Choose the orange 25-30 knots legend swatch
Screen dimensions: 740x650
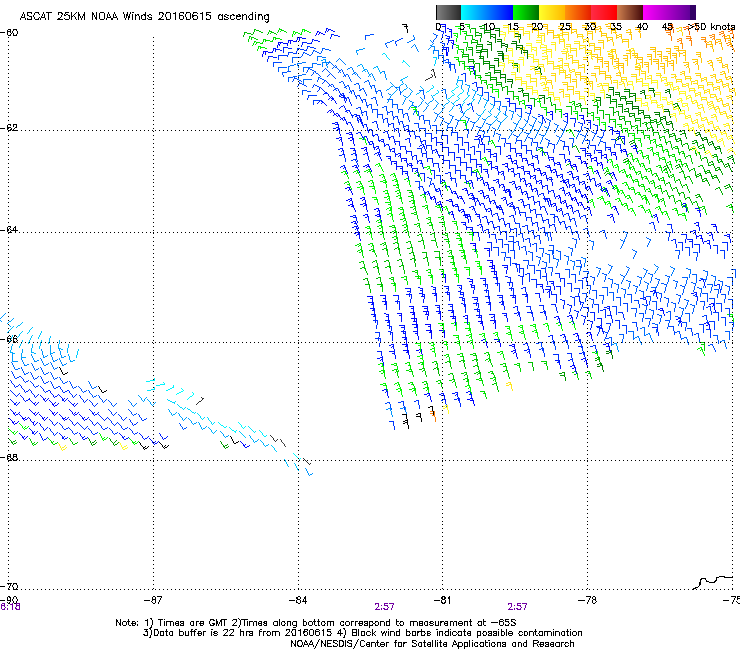pos(578,12)
